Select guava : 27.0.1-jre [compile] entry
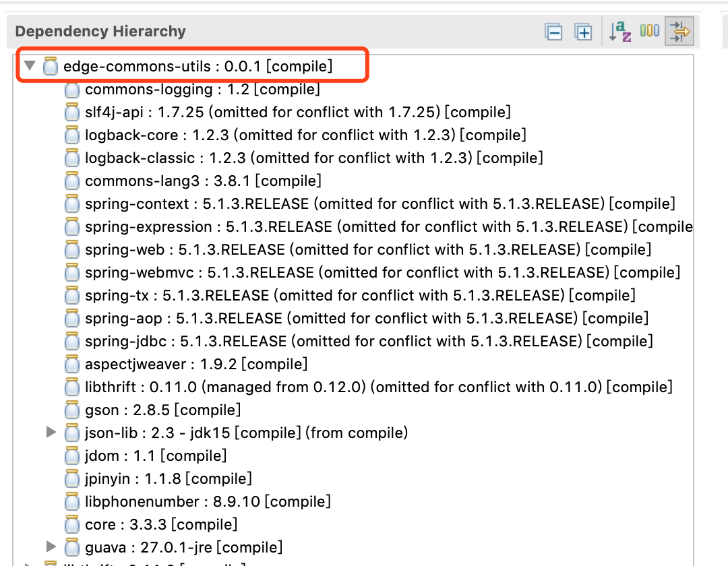Image resolution: width=728 pixels, height=566 pixels. [x=184, y=547]
